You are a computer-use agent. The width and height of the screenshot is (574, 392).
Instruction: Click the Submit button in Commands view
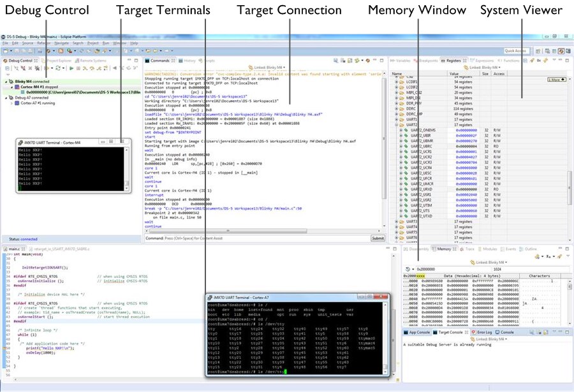[x=378, y=238]
